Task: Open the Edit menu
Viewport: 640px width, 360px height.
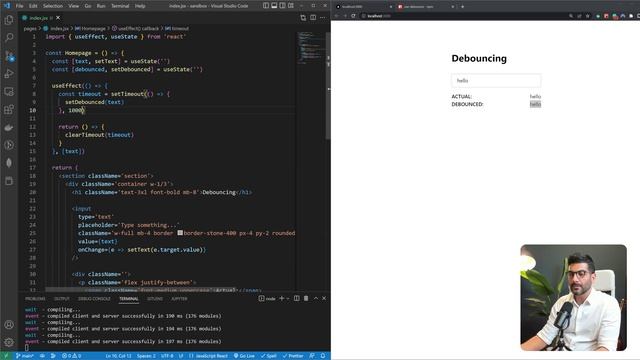Action: 33,6
